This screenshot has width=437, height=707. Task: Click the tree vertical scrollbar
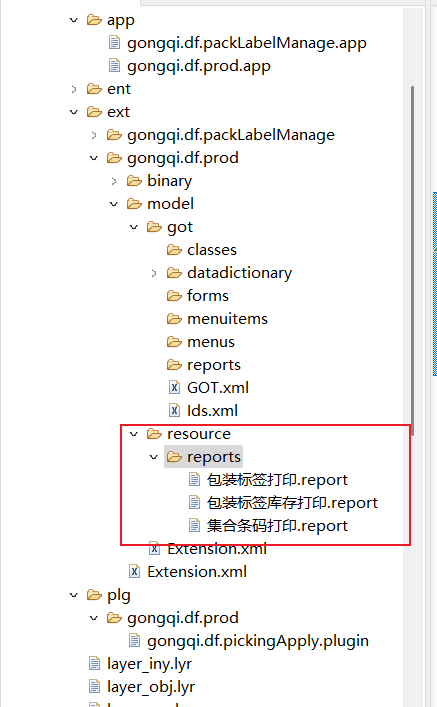tap(412, 261)
